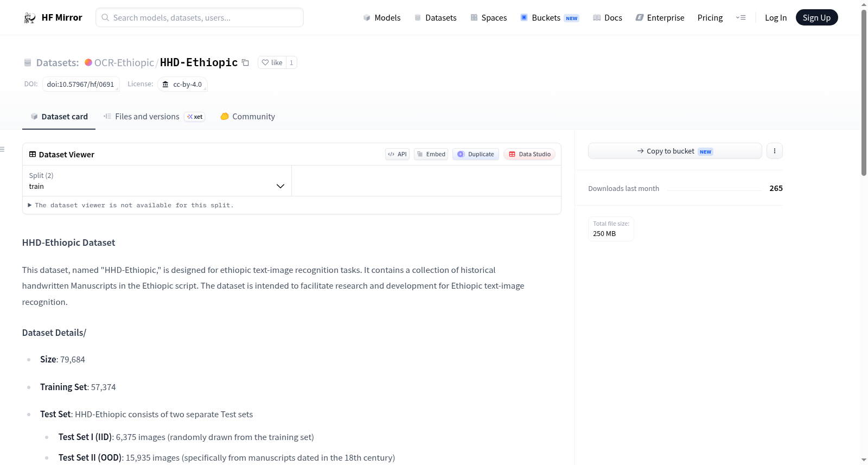Focus the search models, datasets, users field

pos(200,17)
